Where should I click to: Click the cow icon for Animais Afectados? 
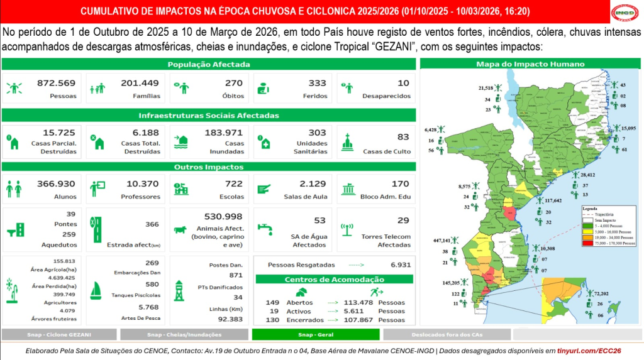coord(181,230)
